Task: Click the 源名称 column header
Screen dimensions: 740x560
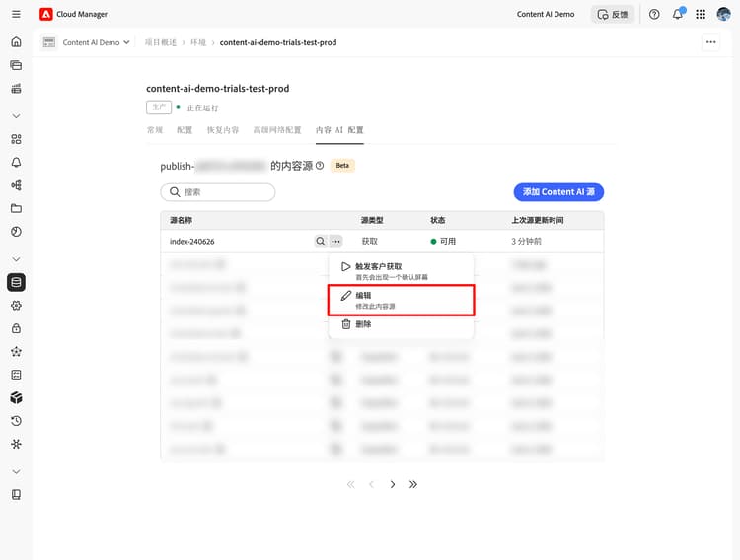Action: [x=181, y=220]
